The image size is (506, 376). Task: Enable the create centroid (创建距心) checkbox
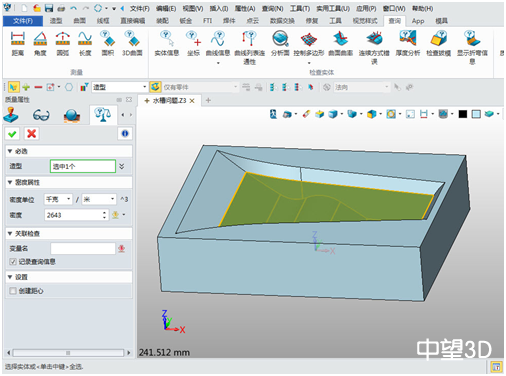click(13, 291)
